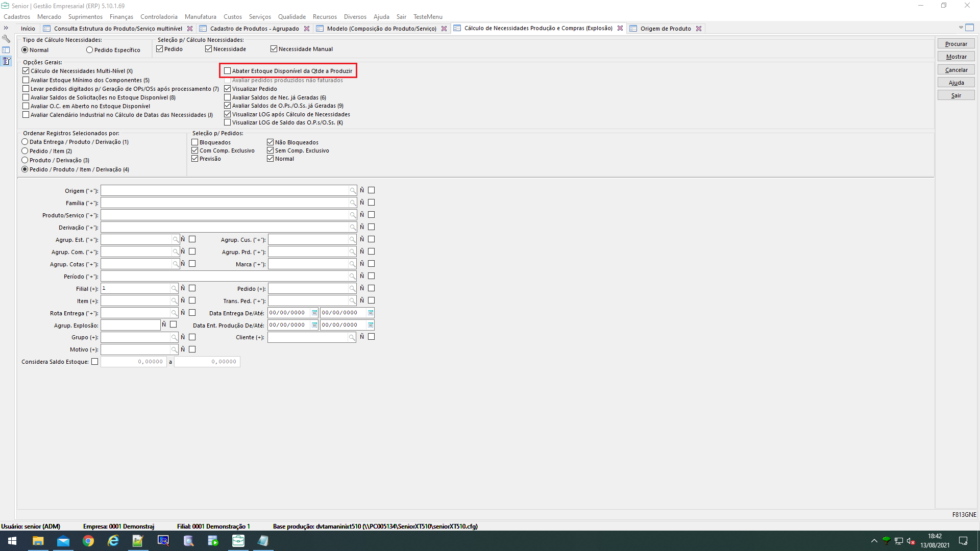Open Chrome from the taskbar
The width and height of the screenshot is (980, 551).
88,541
